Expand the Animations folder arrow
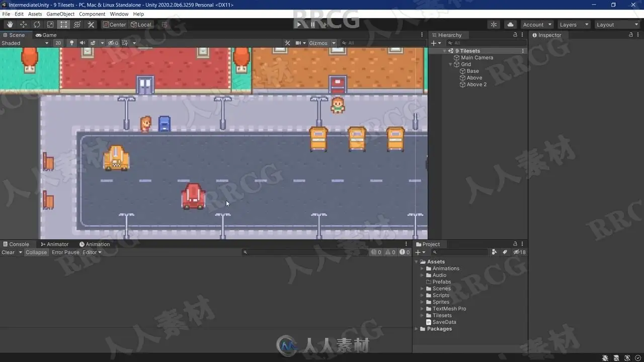Screen dimensions: 644x362 pyautogui.click(x=422, y=268)
